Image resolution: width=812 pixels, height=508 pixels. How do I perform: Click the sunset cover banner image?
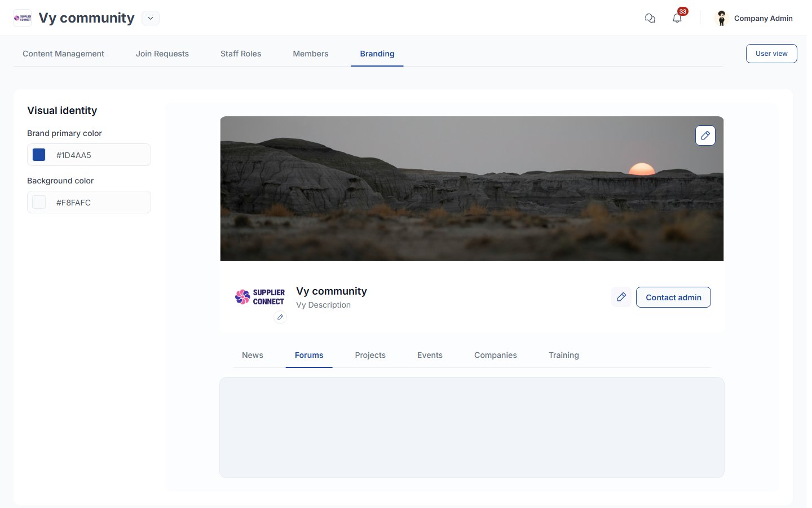point(472,189)
